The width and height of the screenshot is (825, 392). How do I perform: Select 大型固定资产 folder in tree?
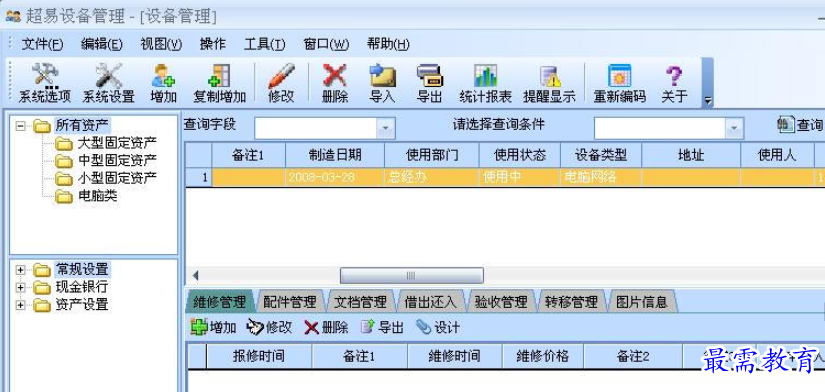pos(117,143)
